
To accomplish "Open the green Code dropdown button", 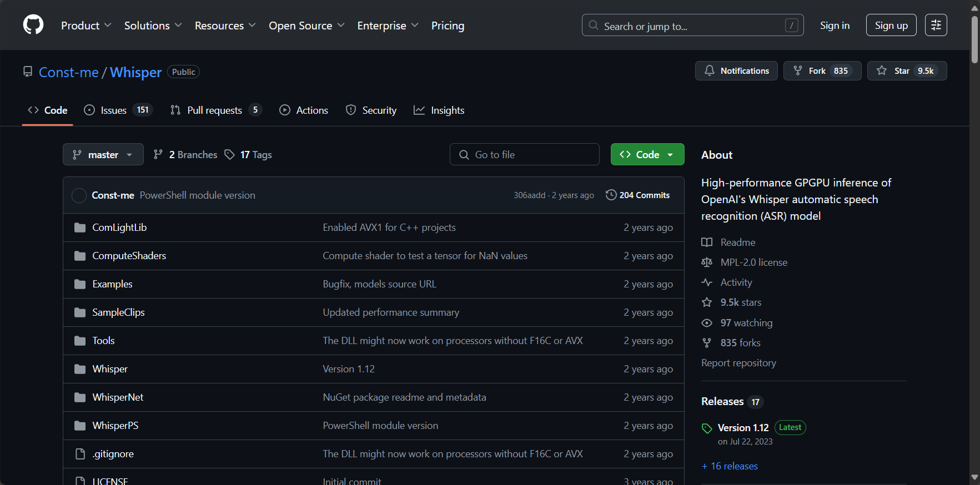I will click(x=647, y=154).
